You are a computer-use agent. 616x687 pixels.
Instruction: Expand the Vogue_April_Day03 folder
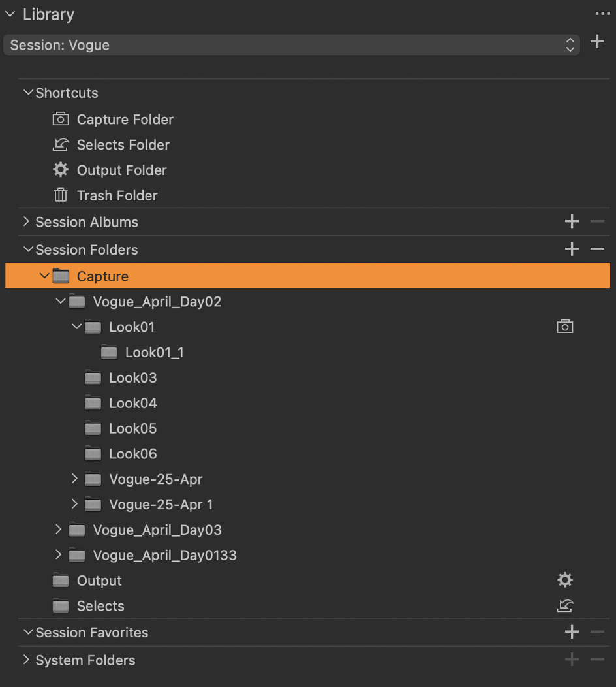[58, 529]
